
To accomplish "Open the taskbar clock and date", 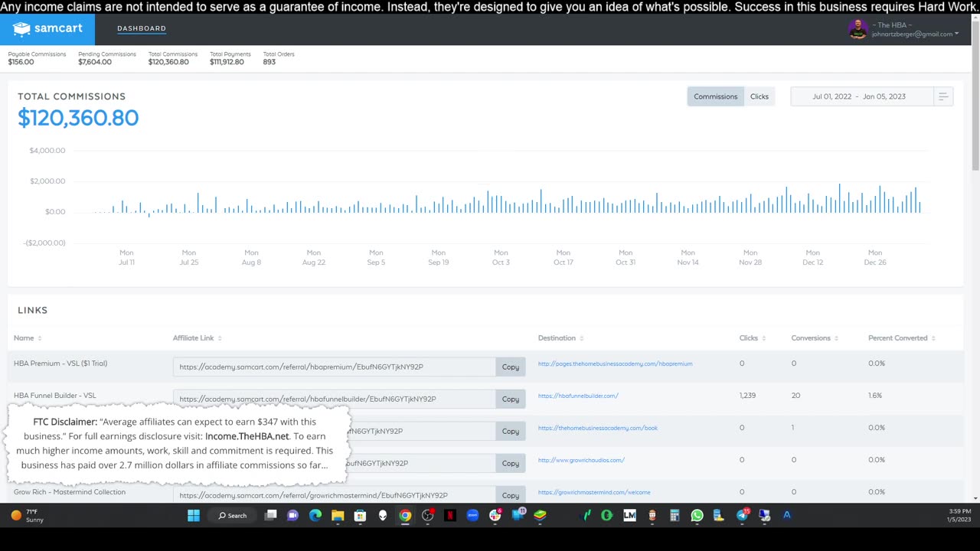I will (x=959, y=515).
